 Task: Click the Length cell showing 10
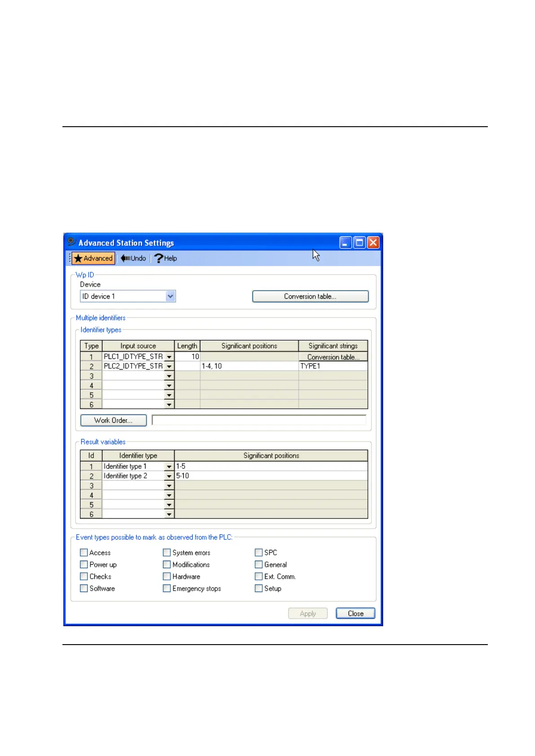[187, 357]
